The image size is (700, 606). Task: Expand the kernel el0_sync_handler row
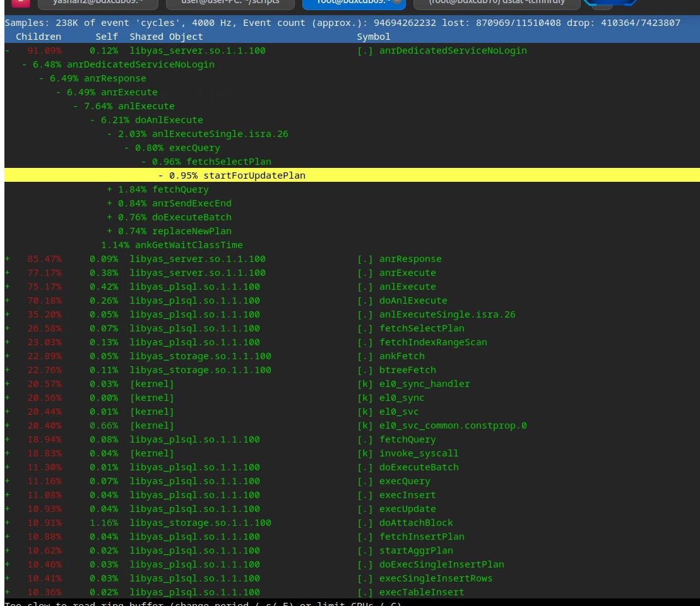coord(8,384)
